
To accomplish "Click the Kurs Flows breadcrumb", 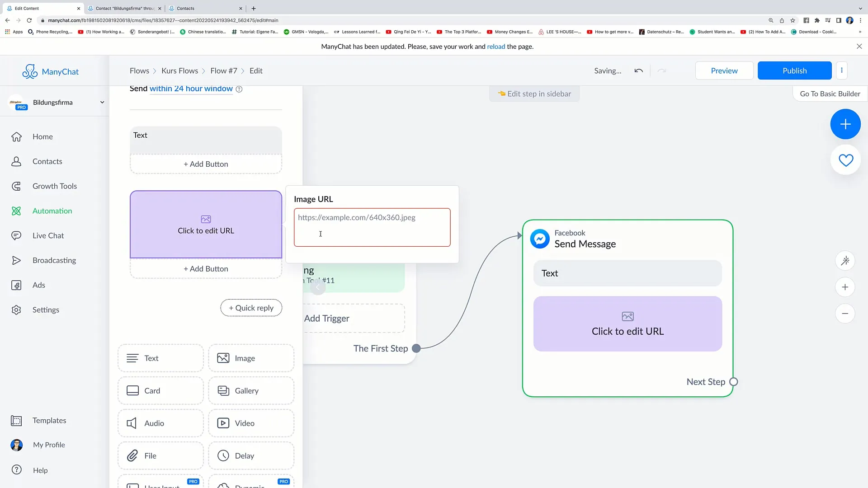I will (179, 71).
